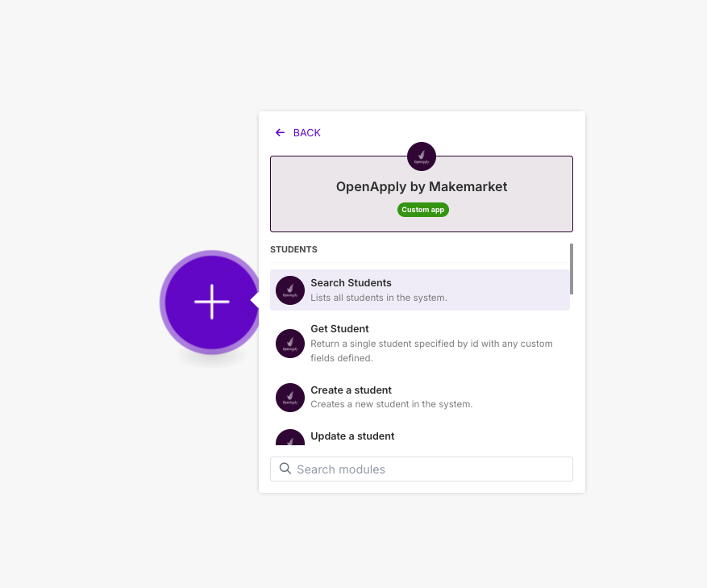Click the Get Student description text
707x588 pixels.
[431, 351]
